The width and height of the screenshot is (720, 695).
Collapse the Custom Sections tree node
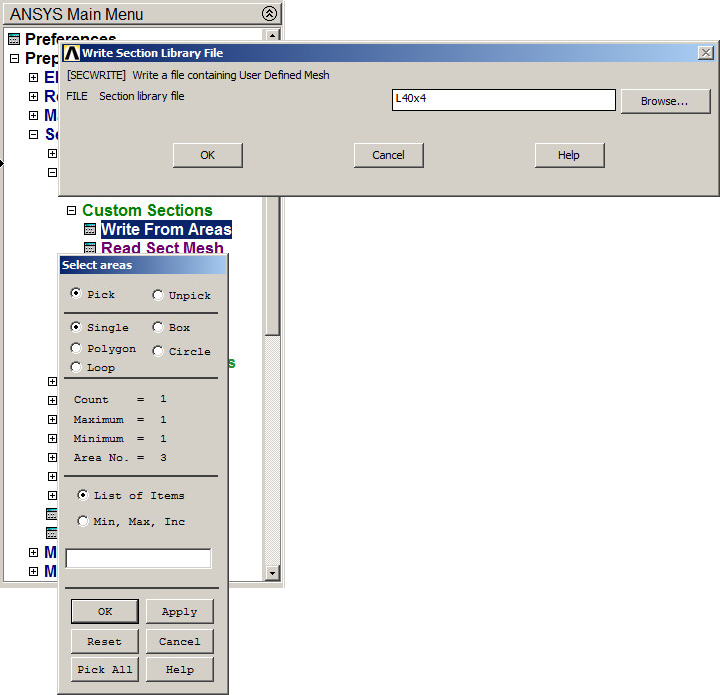pos(72,211)
